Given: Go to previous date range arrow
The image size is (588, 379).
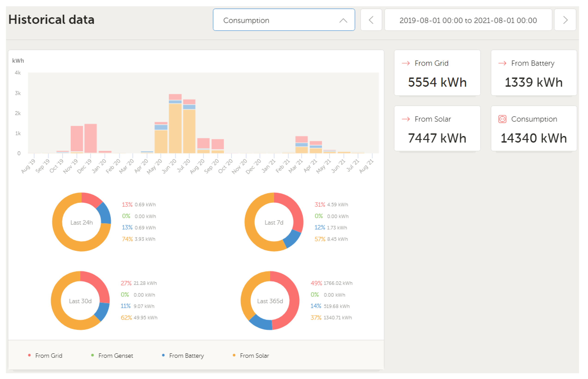Looking at the screenshot, I should (x=371, y=20).
